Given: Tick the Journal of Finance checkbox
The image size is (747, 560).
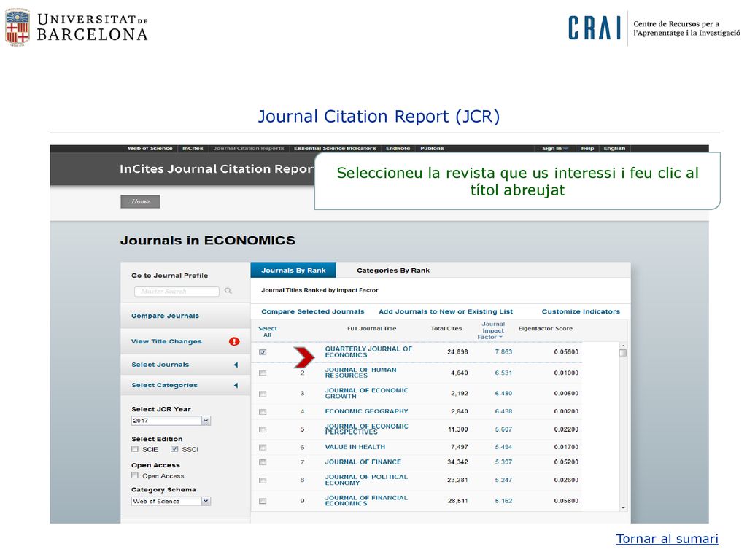Looking at the screenshot, I should point(263,462).
